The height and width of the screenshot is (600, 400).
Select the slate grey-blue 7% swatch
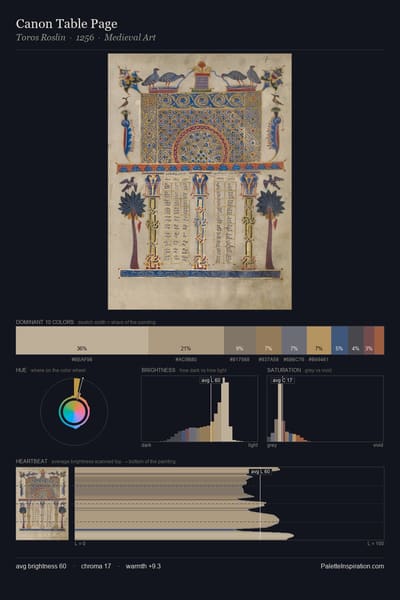[294, 340]
